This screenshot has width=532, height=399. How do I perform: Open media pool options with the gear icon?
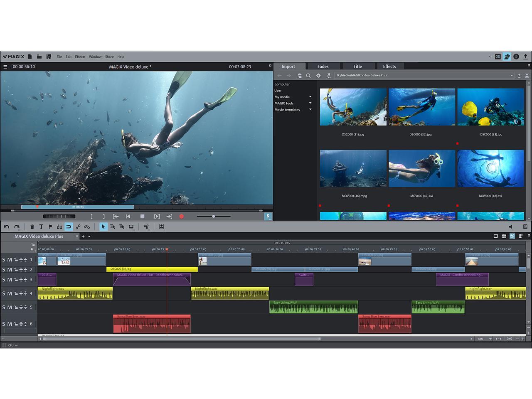pos(318,76)
